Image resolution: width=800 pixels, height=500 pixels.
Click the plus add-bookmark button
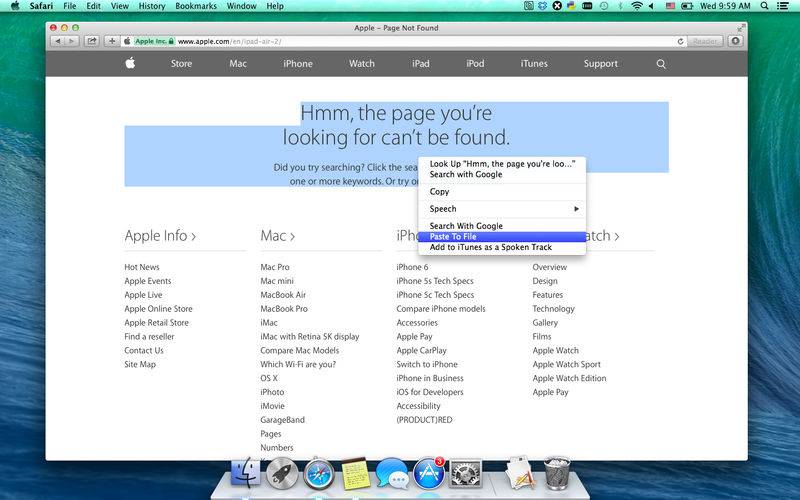point(112,41)
